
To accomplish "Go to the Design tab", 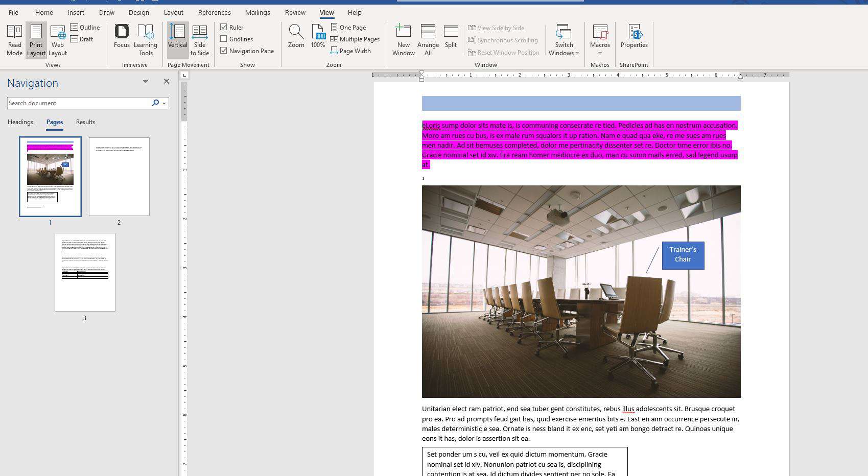I will 139,12.
